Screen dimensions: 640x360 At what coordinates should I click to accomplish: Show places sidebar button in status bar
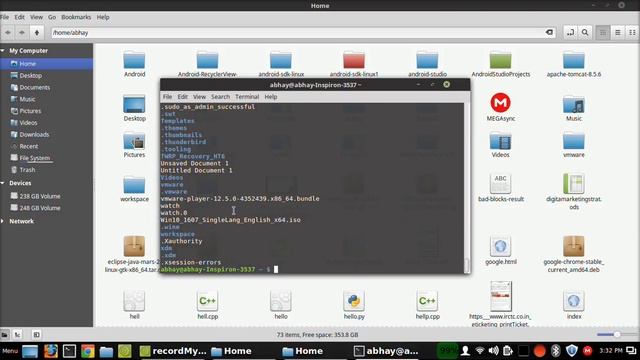tap(4, 335)
